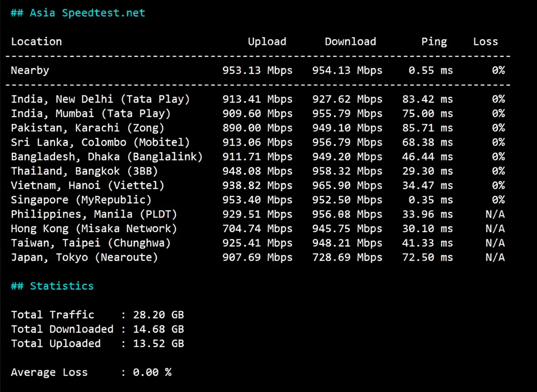
Task: Select the Ping column header
Action: pyautogui.click(x=434, y=41)
